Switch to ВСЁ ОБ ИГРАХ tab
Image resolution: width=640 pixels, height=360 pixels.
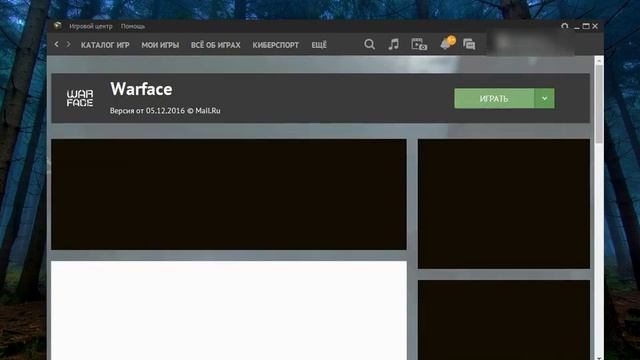[216, 45]
